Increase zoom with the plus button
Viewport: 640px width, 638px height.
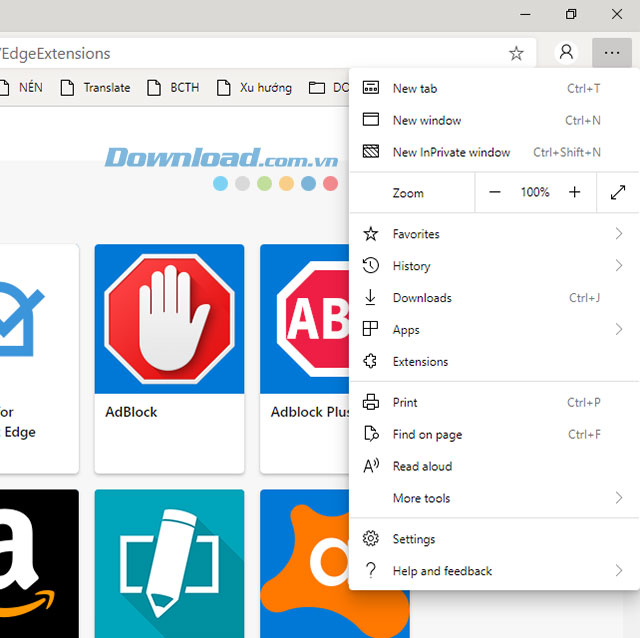[574, 192]
